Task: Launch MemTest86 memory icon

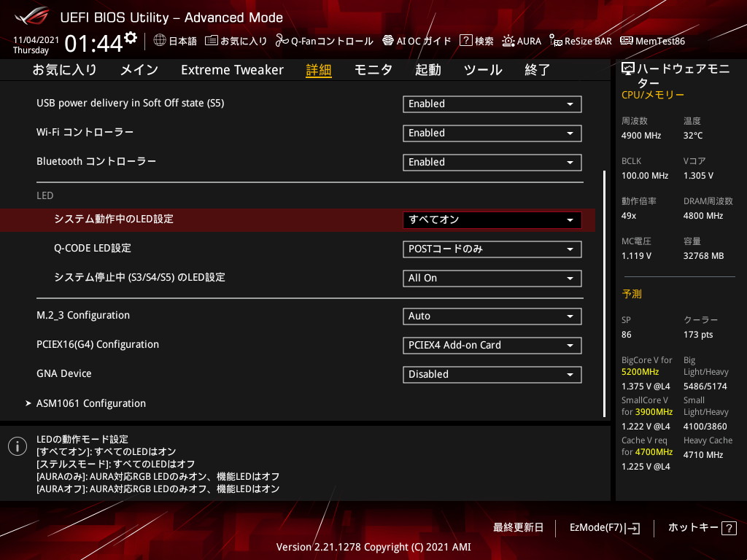Action: click(627, 41)
